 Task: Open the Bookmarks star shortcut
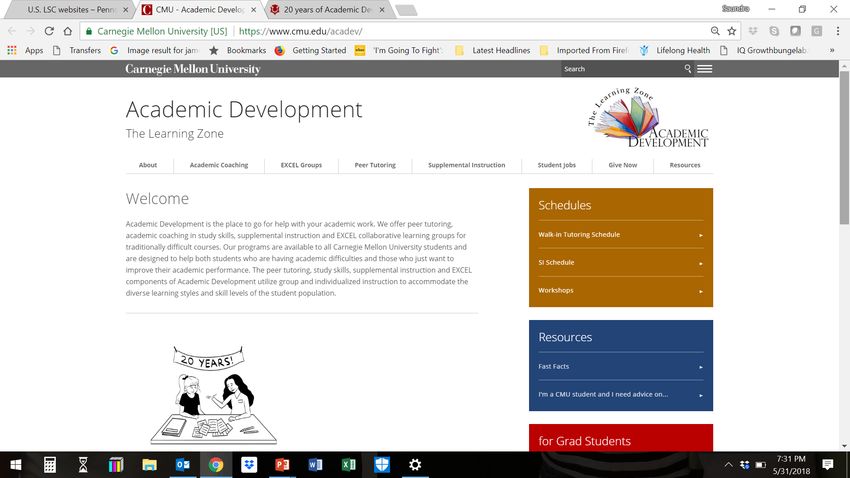(x=238, y=50)
